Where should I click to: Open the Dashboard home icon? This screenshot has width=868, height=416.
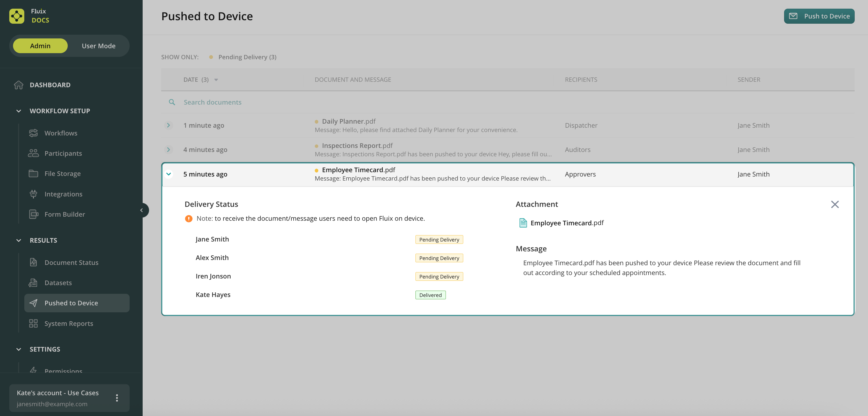pos(19,85)
